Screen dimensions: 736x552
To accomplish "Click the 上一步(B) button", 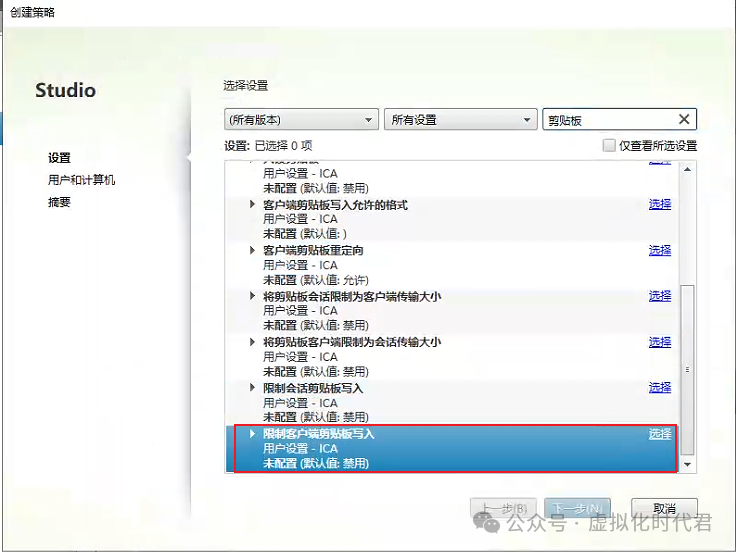I will tap(504, 508).
